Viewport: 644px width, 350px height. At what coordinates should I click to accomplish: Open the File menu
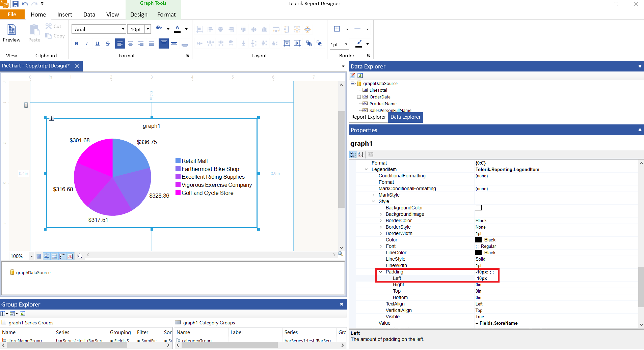click(12, 14)
